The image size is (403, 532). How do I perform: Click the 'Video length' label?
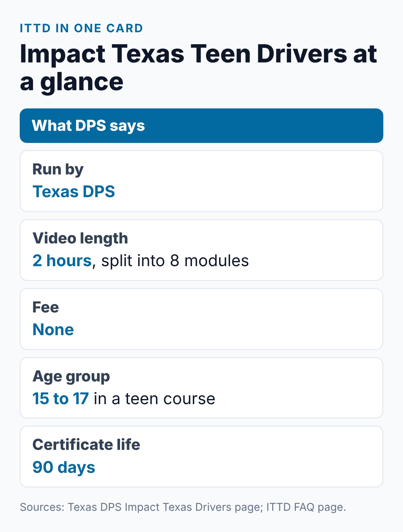[x=80, y=238]
